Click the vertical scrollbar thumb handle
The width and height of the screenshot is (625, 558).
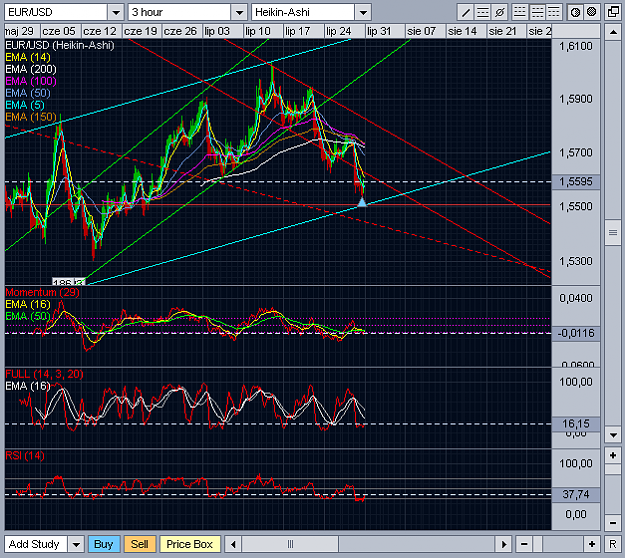pos(613,232)
